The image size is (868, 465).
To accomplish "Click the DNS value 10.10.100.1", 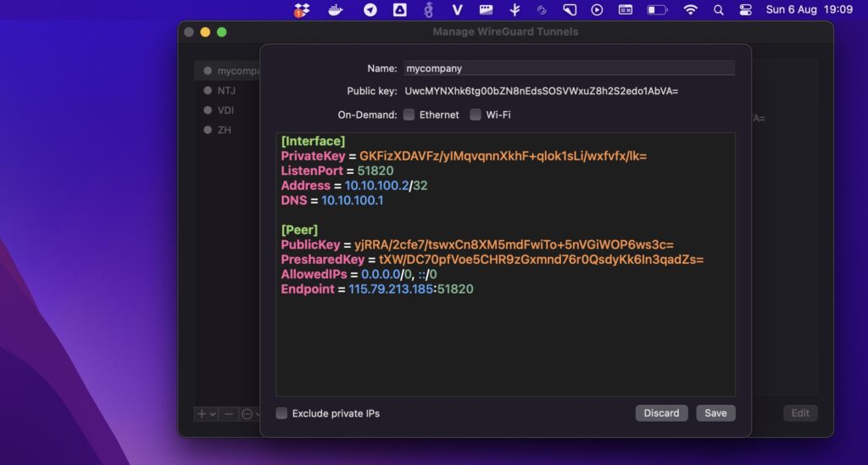I will (x=352, y=200).
